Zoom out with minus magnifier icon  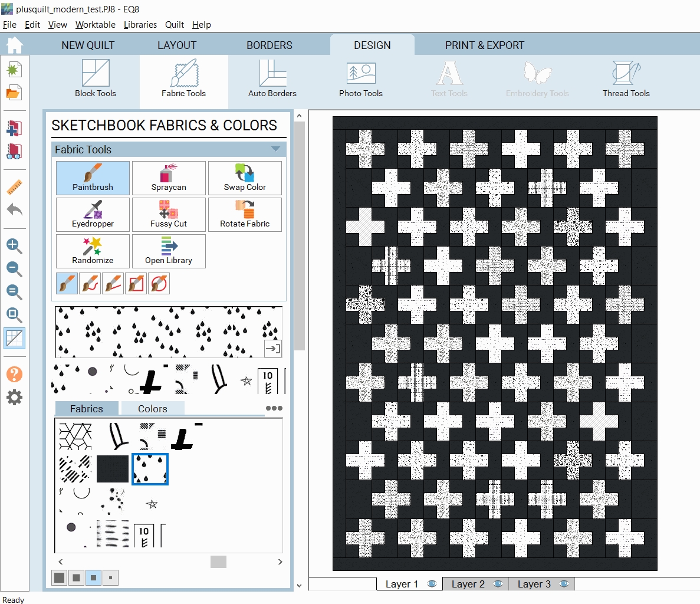14,269
